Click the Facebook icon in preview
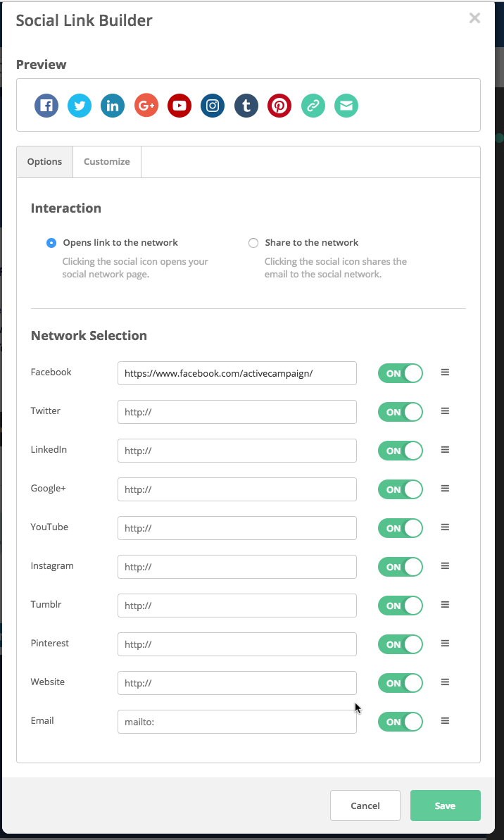 pyautogui.click(x=46, y=106)
